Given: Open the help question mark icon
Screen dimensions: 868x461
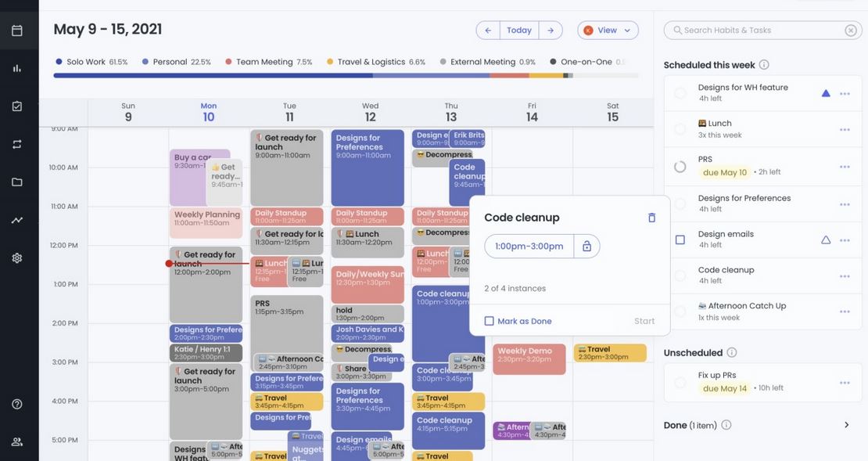Looking at the screenshot, I should pyautogui.click(x=17, y=404).
